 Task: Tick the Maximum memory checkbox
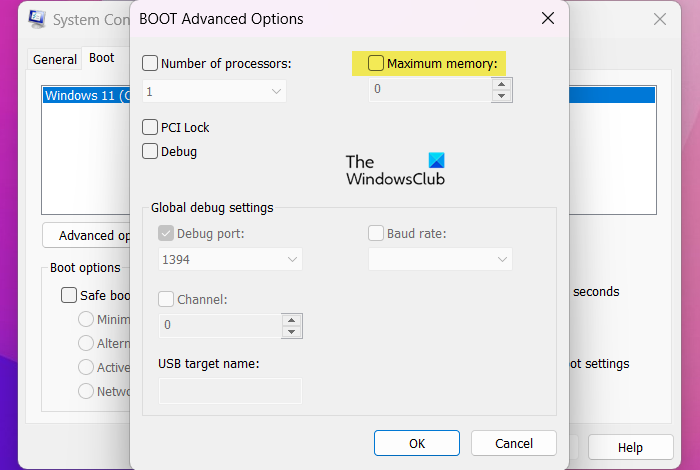pyautogui.click(x=376, y=63)
